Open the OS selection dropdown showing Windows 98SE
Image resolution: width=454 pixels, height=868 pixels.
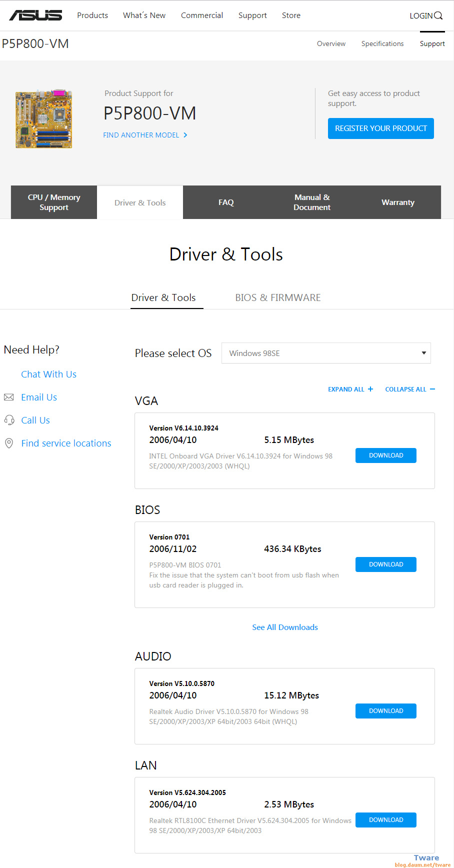326,353
